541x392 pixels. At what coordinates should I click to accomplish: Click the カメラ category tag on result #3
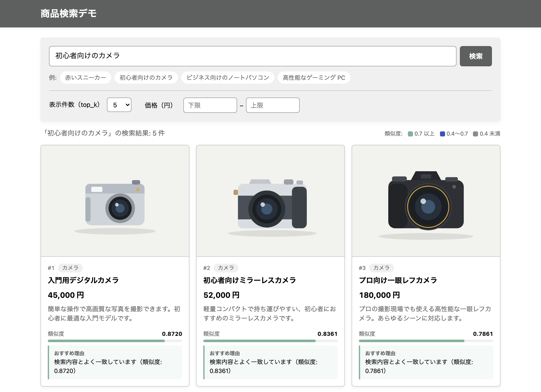(381, 268)
